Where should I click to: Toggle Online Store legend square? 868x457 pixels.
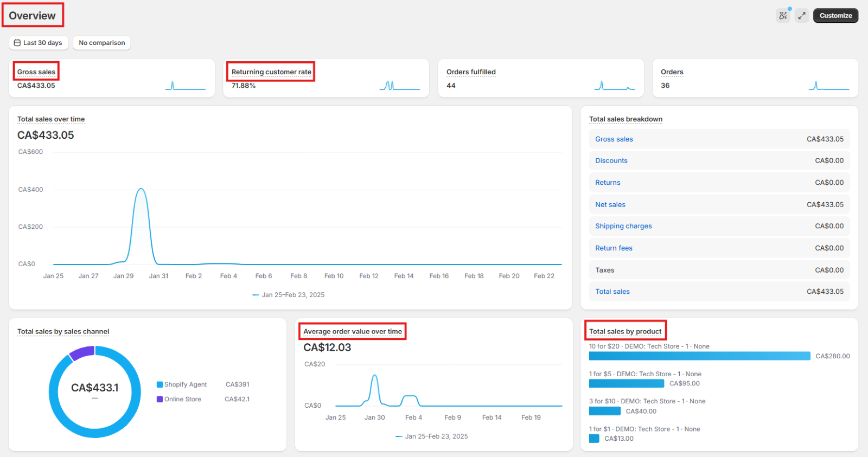(x=159, y=399)
